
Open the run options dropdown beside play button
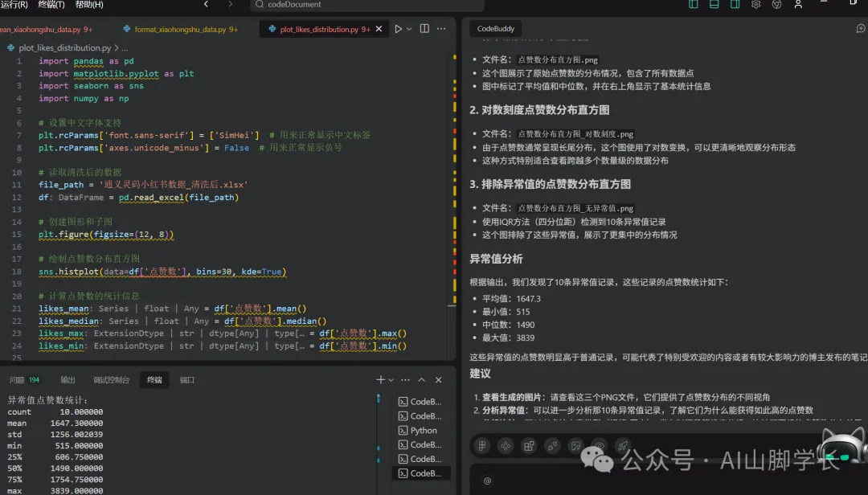(x=409, y=29)
